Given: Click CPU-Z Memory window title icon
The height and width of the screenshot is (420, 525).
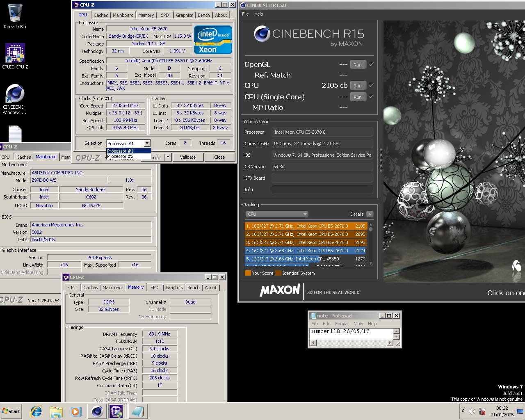Looking at the screenshot, I should click(x=66, y=277).
